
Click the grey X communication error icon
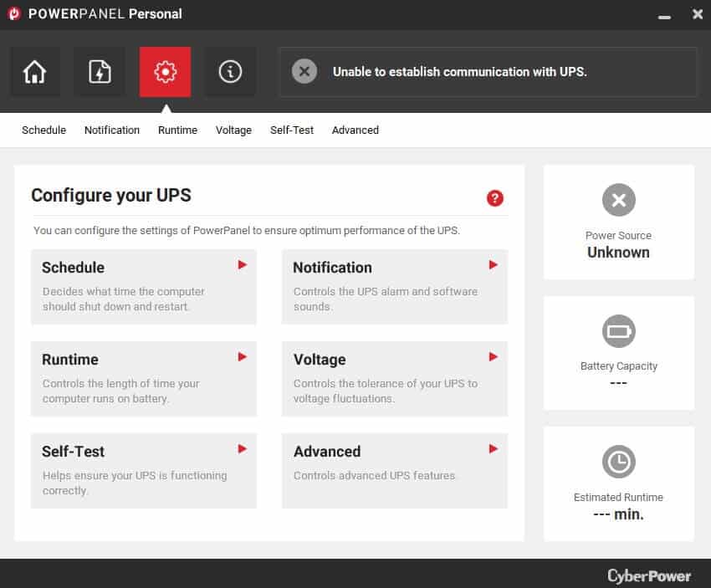point(304,72)
